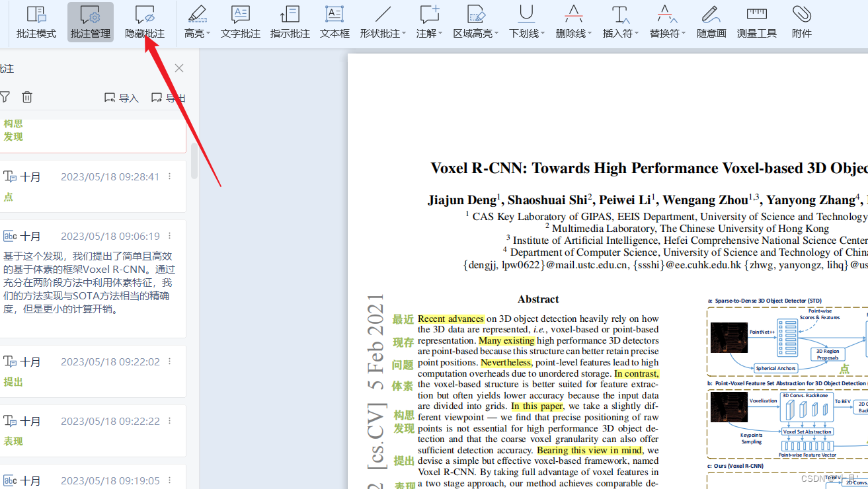Select the 高亮 highlighter tool
The width and height of the screenshot is (868, 489).
pyautogui.click(x=195, y=22)
